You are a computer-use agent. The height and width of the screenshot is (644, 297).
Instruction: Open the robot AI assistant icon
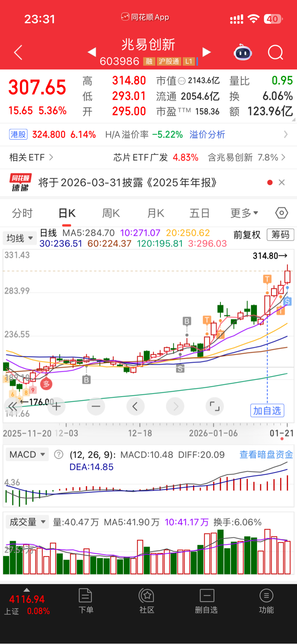point(243,52)
